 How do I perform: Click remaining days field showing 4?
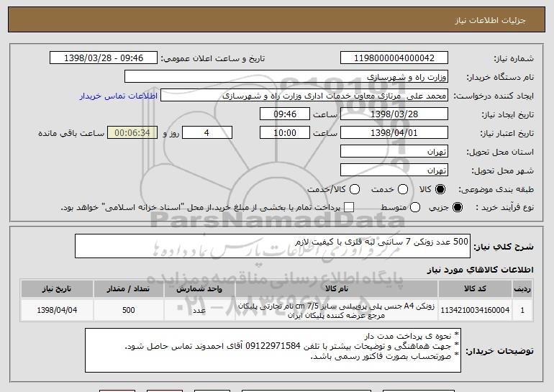207,133
